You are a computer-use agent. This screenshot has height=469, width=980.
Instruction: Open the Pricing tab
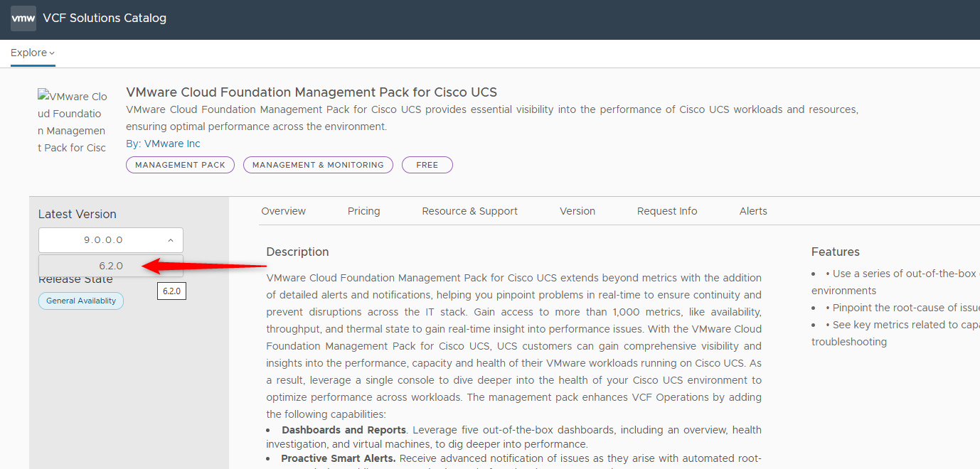point(363,211)
